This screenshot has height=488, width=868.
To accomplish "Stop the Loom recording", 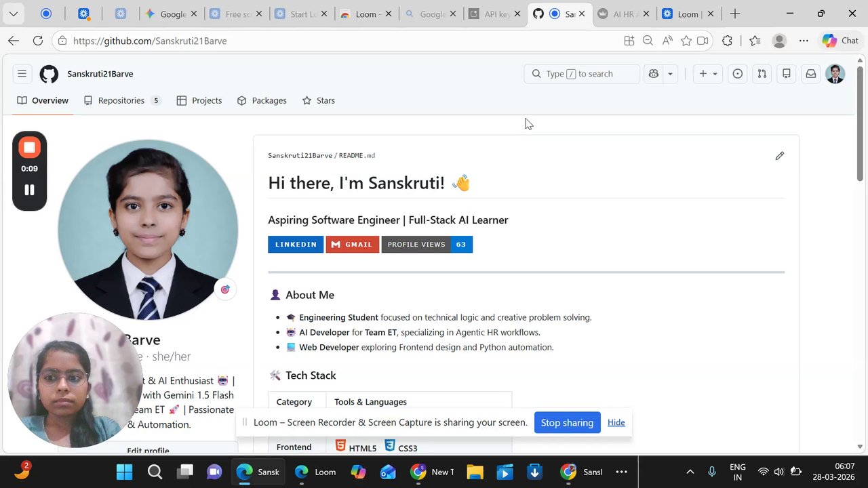I will tap(29, 147).
